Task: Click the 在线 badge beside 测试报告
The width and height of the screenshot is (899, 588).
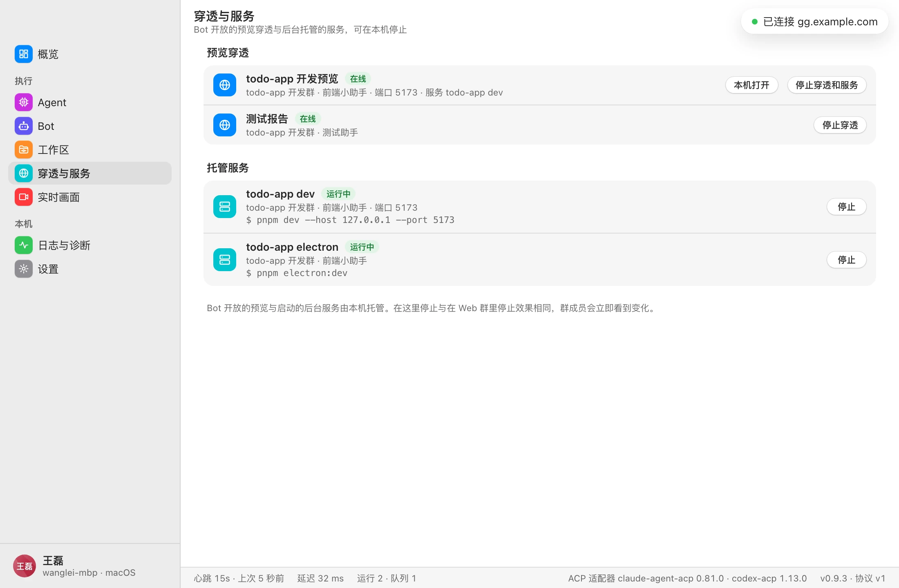Action: (x=308, y=119)
